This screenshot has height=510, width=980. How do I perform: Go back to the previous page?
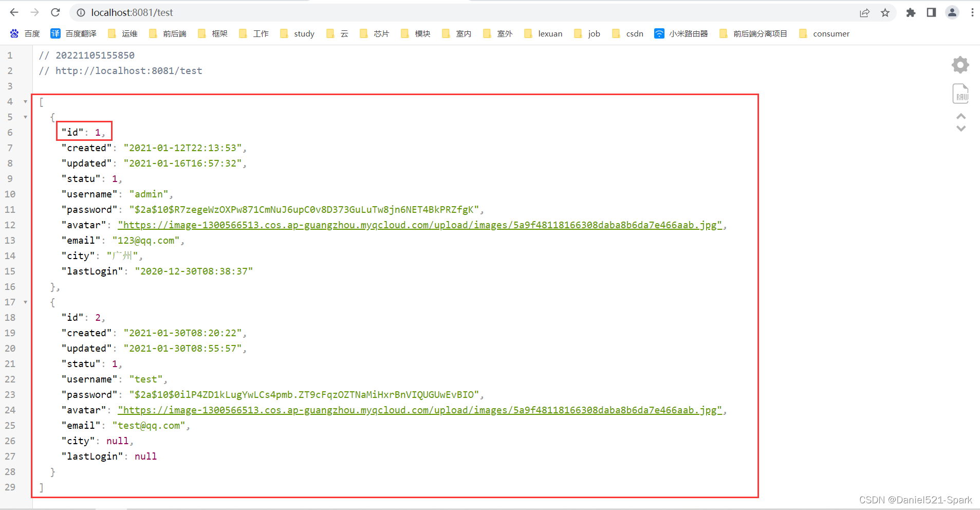14,12
